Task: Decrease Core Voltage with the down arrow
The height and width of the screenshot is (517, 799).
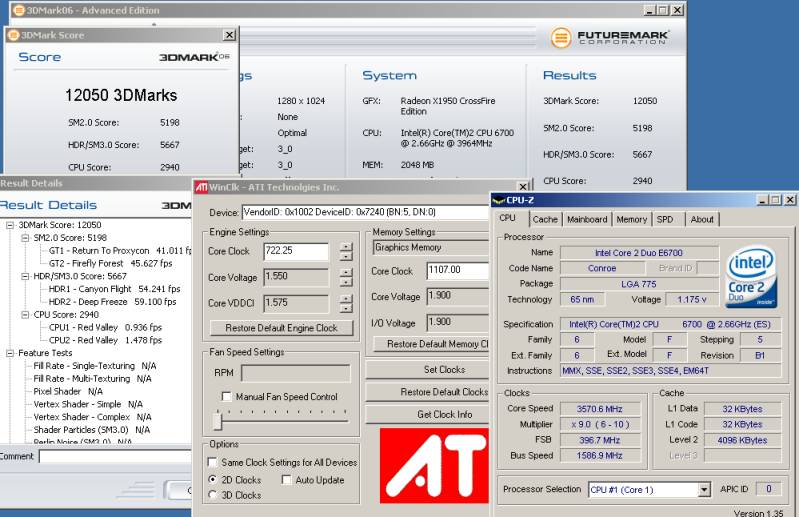Action: point(346,282)
